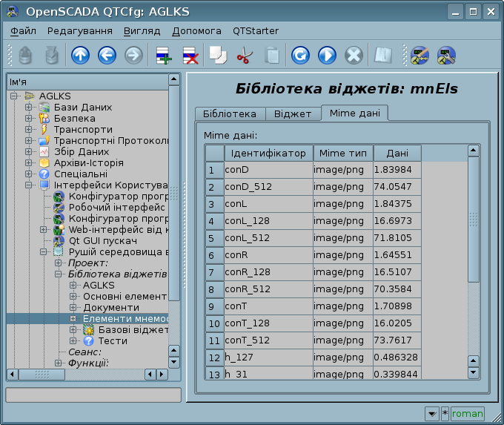Click the Бази Даних database icon

(44, 107)
